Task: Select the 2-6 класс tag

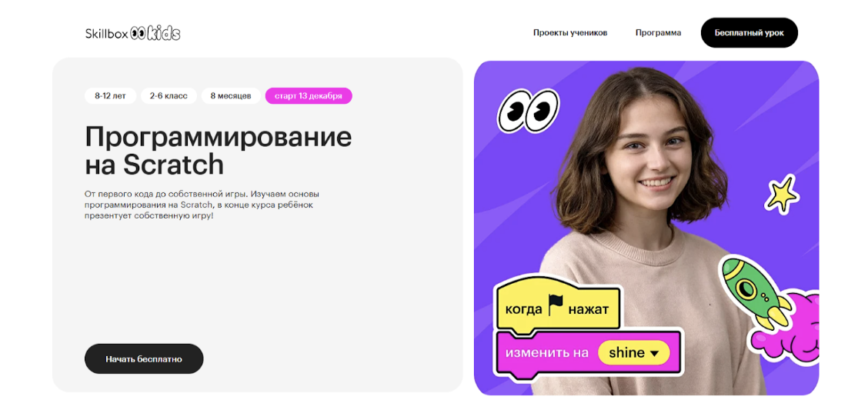Action: (169, 95)
